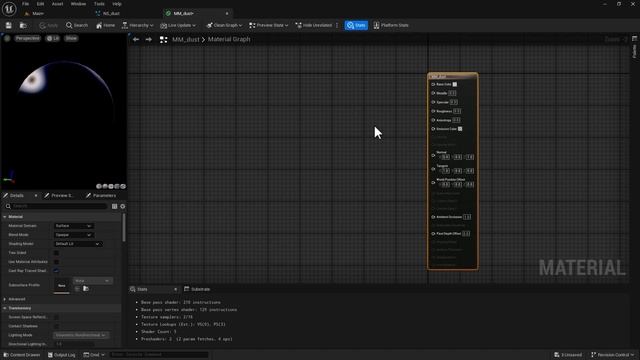Toggle the Cast Ray Traced Shadows checkbox
Image resolution: width=640 pixels, height=360 pixels.
[x=56, y=271]
